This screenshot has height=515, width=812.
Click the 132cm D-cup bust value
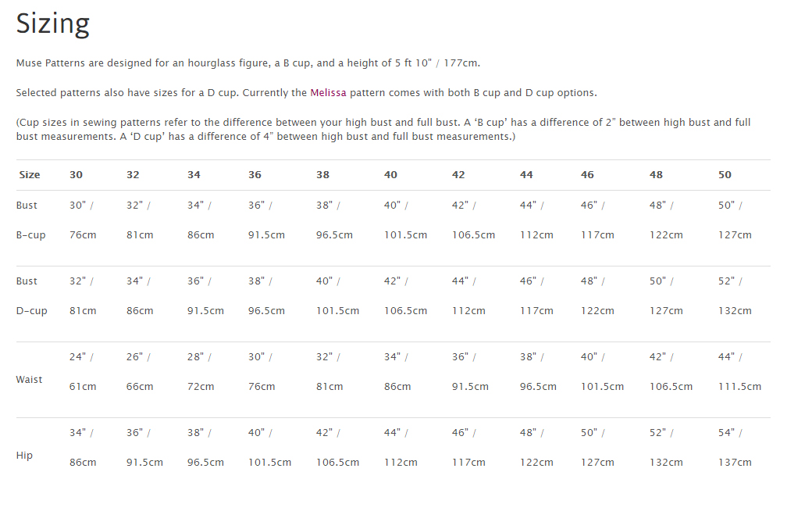[x=735, y=311]
